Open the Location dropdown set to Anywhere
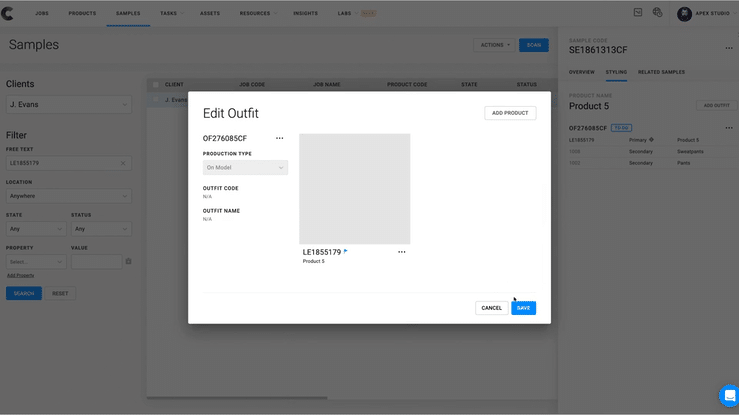The height and width of the screenshot is (415, 739). pyautogui.click(x=69, y=196)
